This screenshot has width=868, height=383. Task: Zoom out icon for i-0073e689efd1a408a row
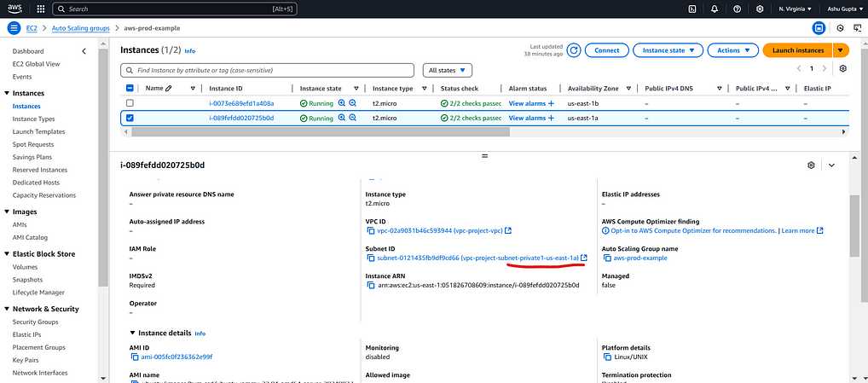point(353,103)
